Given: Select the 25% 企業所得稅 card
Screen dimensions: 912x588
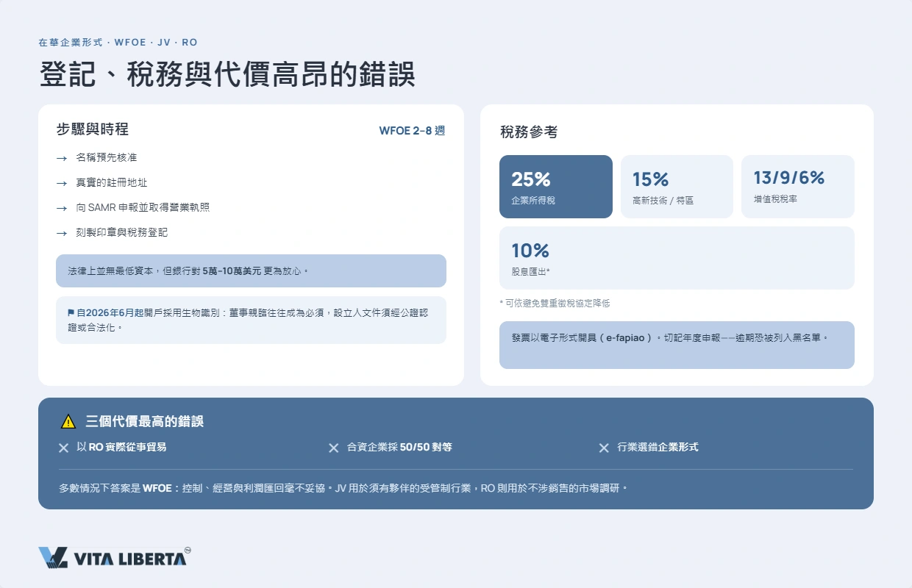Looking at the screenshot, I should point(556,187).
